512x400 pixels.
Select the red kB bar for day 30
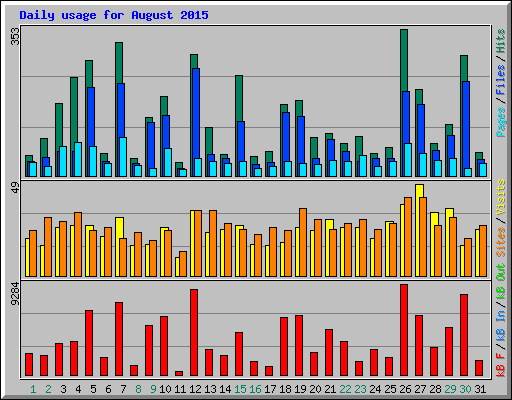coord(464,335)
